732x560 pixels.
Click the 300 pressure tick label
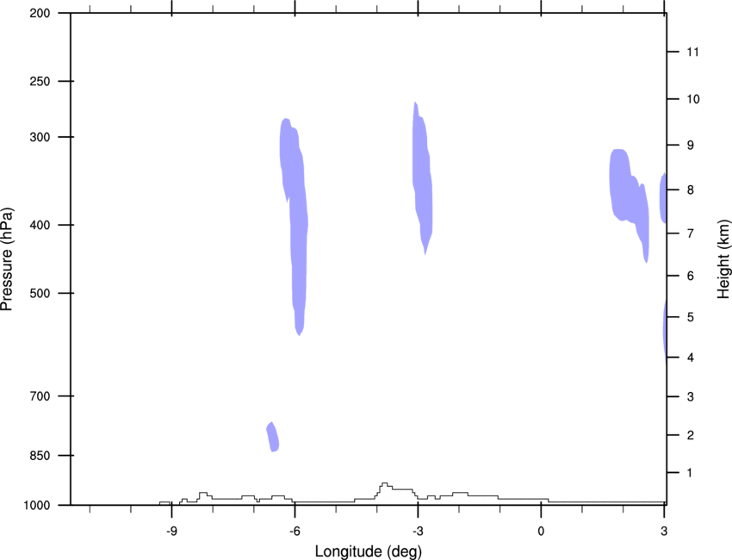40,137
